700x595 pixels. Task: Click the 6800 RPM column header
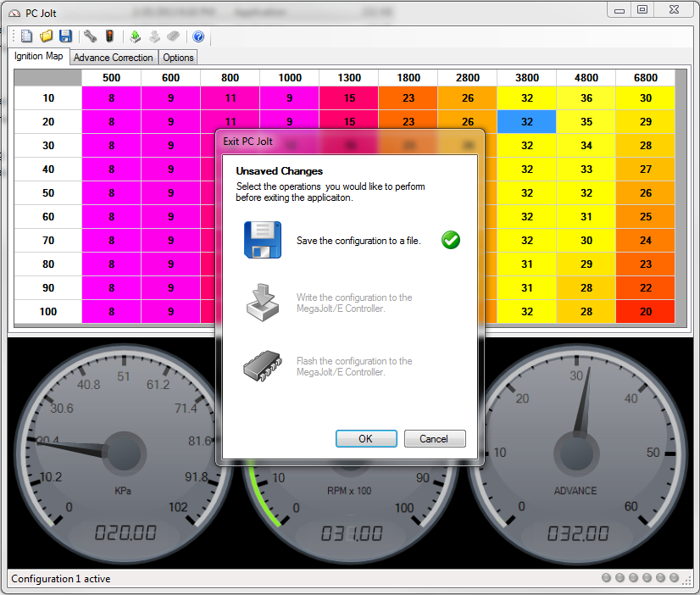point(646,78)
